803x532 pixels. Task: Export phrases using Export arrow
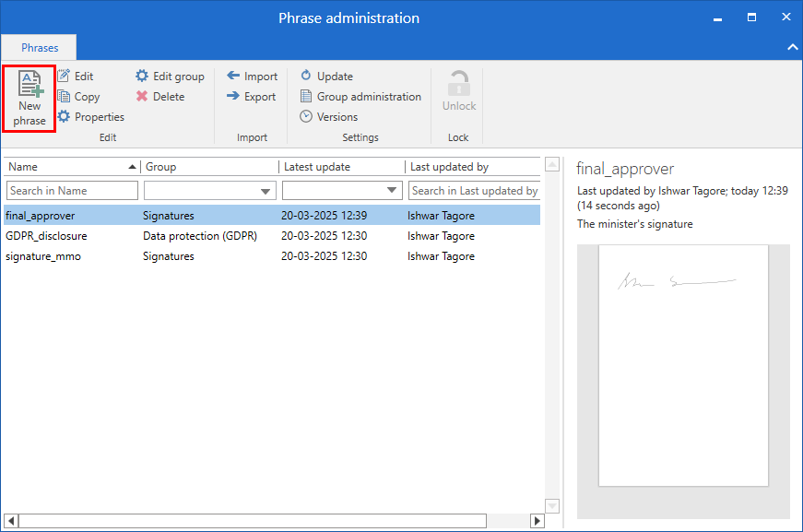233,97
